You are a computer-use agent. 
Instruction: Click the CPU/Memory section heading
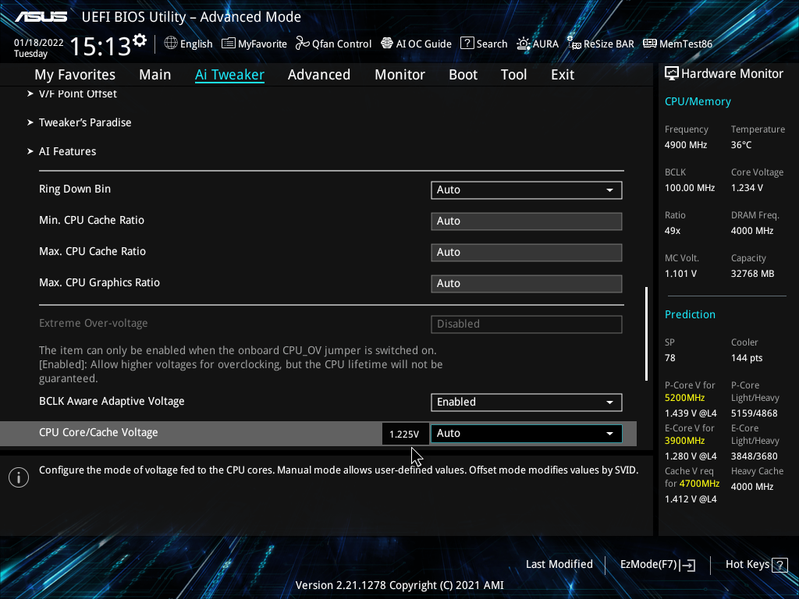click(698, 101)
